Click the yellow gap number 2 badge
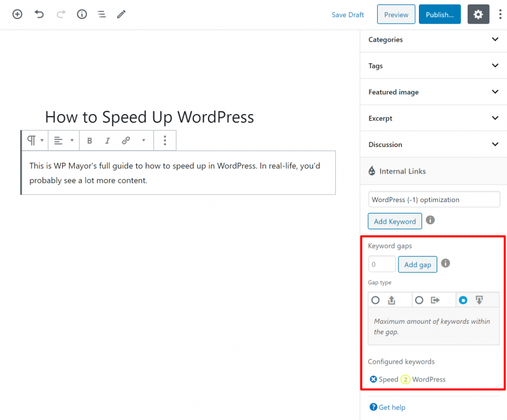Screen dimensions: 507x420 [405, 379]
